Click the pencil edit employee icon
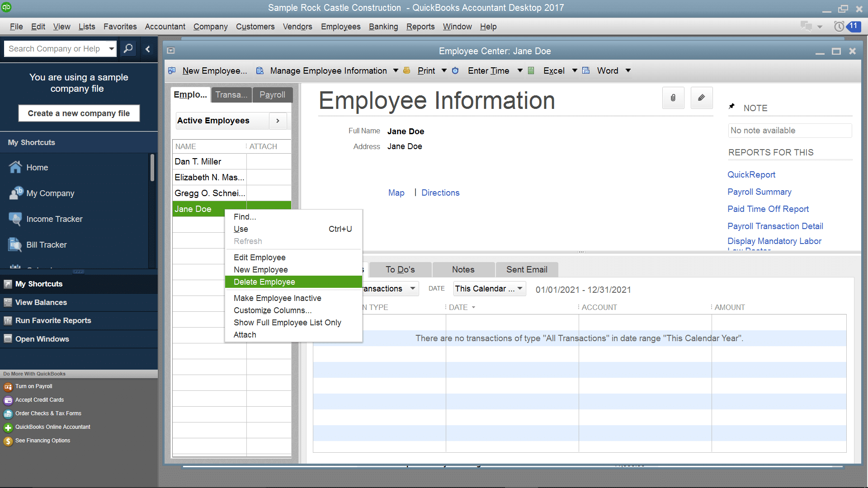Image resolution: width=868 pixels, height=488 pixels. 702,98
